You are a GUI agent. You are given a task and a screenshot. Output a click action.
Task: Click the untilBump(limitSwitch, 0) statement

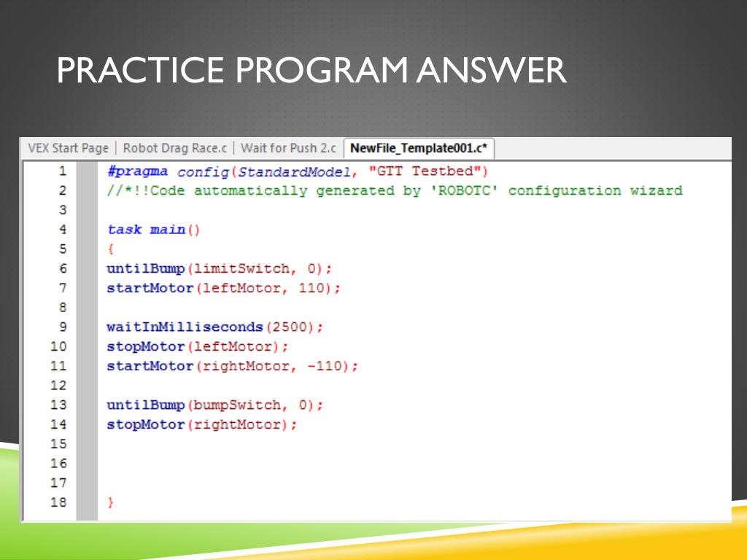[219, 269]
